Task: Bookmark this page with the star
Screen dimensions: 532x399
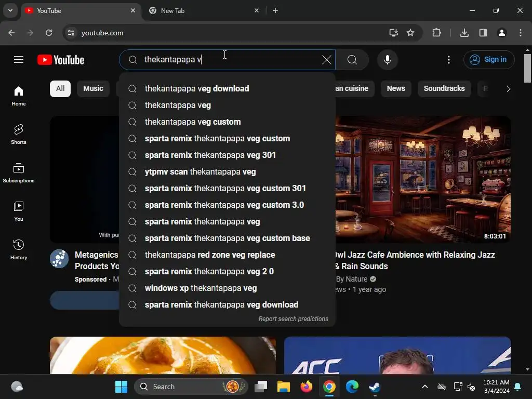Action: tap(410, 33)
